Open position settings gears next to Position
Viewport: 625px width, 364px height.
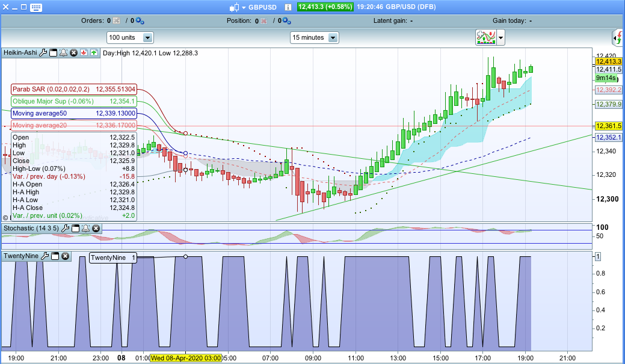pos(287,20)
